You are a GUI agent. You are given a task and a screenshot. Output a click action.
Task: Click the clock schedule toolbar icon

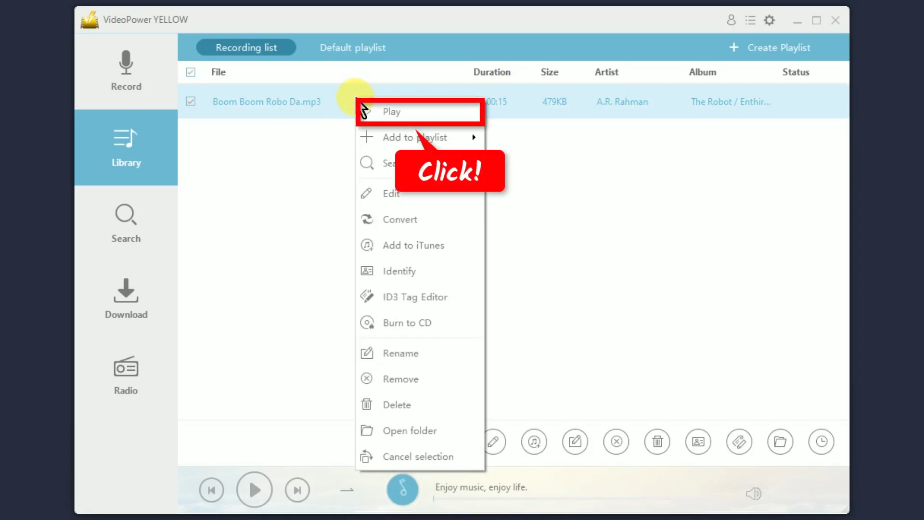(x=821, y=442)
